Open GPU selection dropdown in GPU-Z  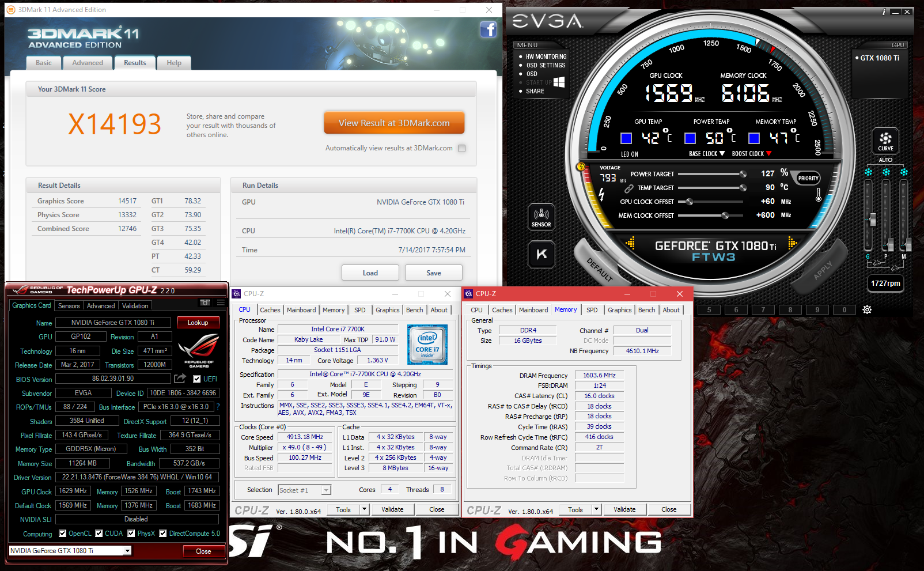[127, 551]
